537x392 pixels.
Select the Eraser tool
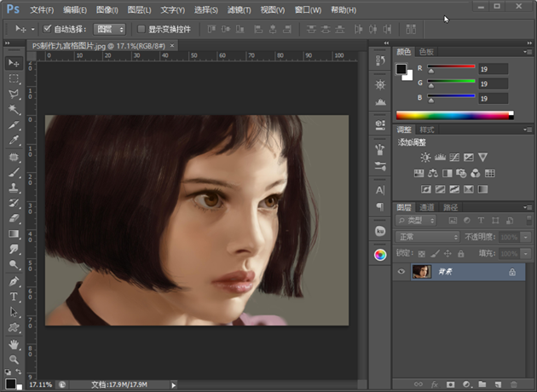tap(14, 218)
